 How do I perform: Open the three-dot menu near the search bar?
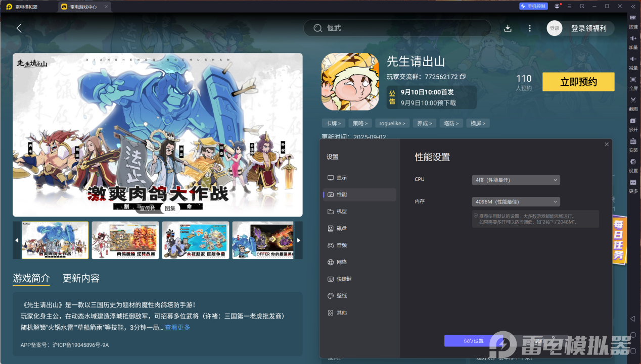pyautogui.click(x=529, y=28)
